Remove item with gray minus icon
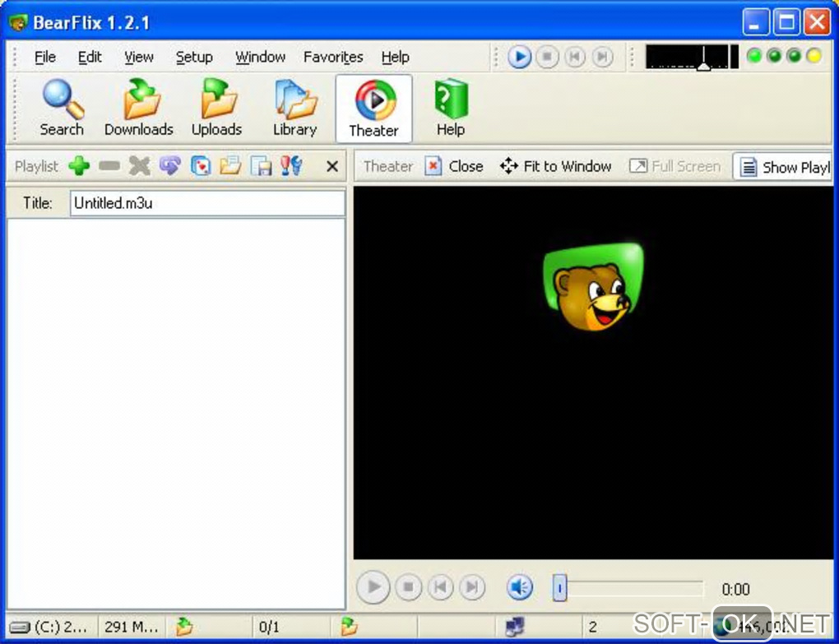This screenshot has height=644, width=839. (109, 166)
